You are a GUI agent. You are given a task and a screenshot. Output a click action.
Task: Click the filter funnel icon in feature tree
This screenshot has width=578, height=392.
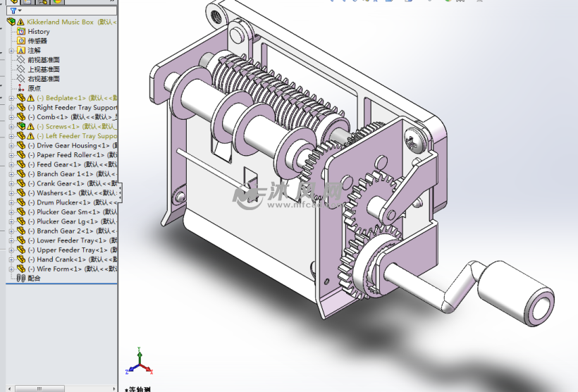pos(13,11)
